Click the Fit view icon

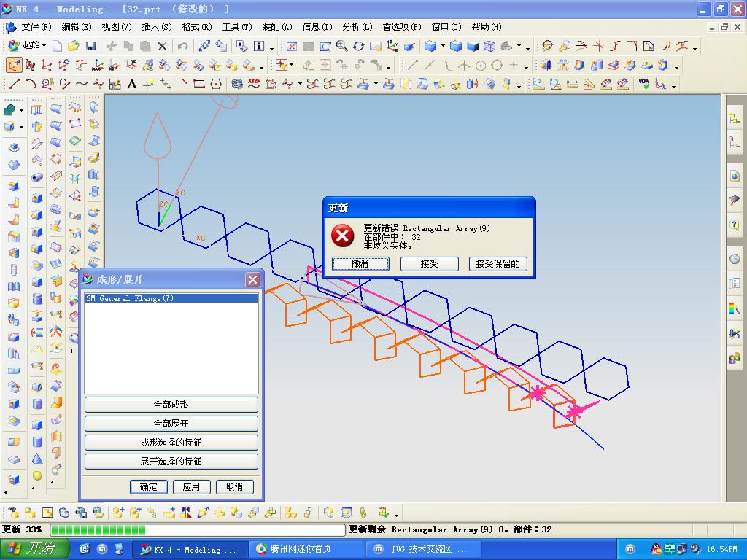pyautogui.click(x=292, y=46)
